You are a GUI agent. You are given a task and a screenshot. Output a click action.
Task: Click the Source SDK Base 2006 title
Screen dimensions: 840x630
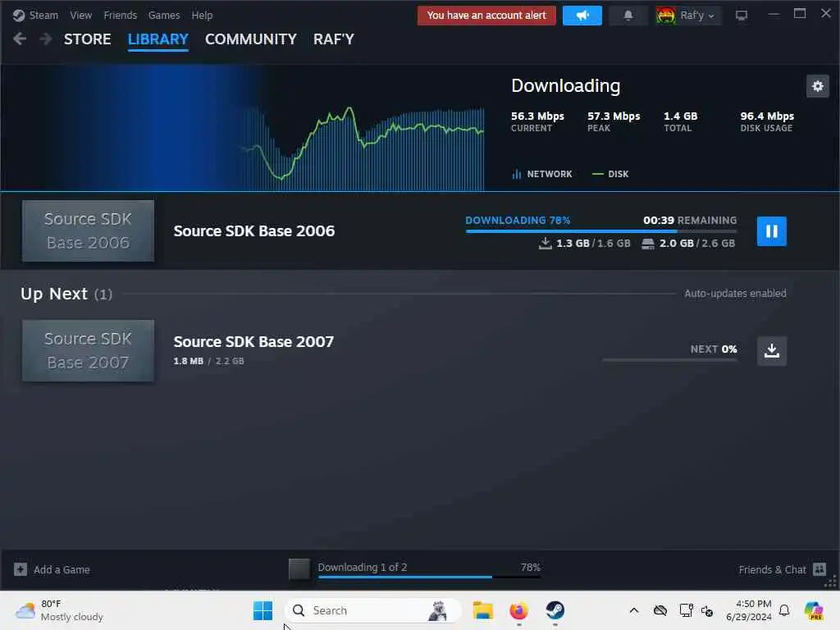tap(254, 231)
